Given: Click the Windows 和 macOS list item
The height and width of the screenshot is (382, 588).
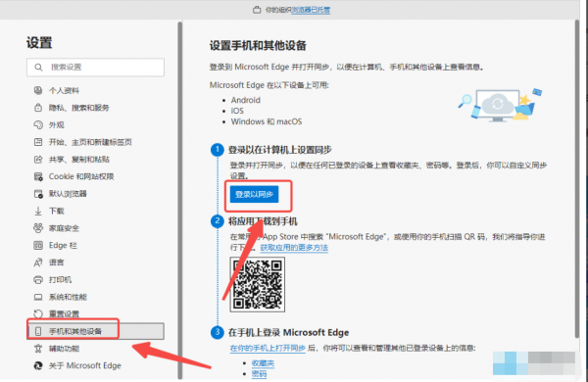Looking at the screenshot, I should pos(267,121).
